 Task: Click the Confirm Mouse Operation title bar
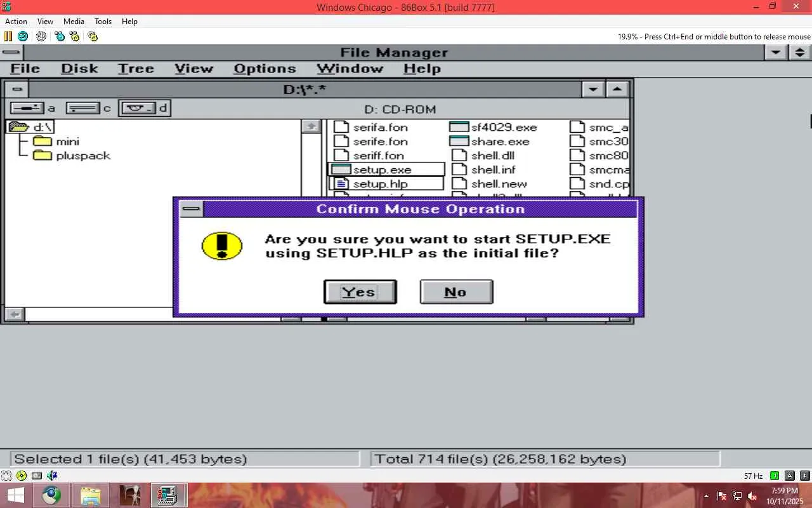(x=421, y=209)
